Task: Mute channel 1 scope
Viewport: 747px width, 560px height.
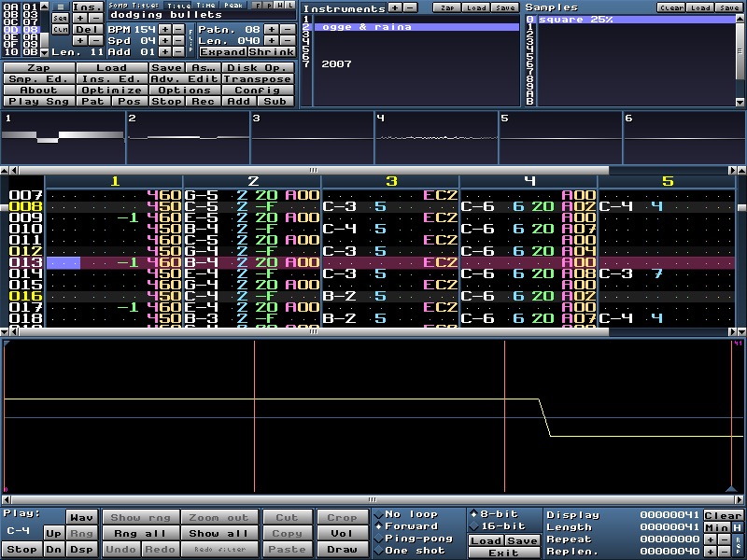Action: 63,137
